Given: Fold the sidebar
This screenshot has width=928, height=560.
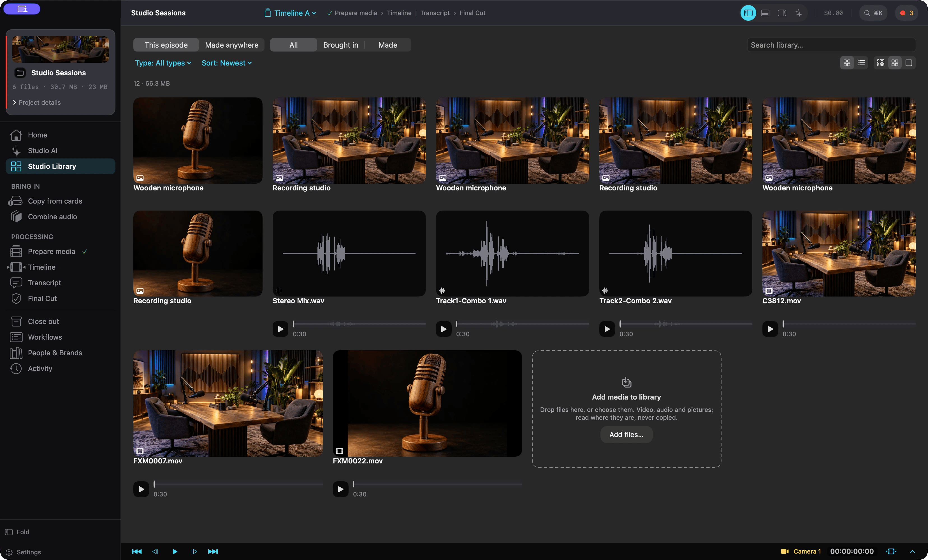Looking at the screenshot, I should click(17, 532).
